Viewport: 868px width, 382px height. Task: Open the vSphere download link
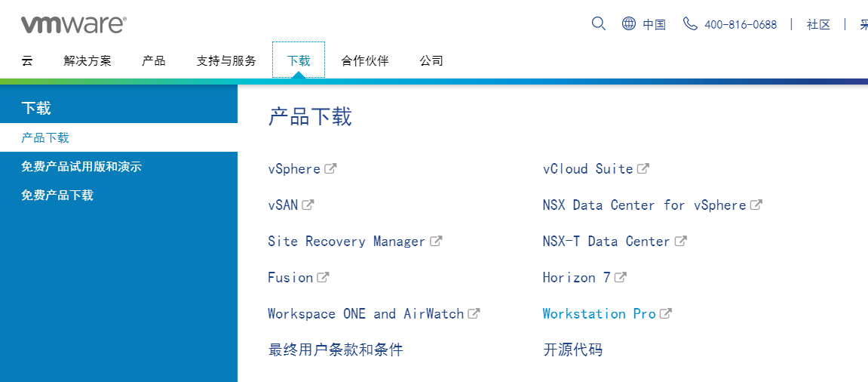(294, 169)
